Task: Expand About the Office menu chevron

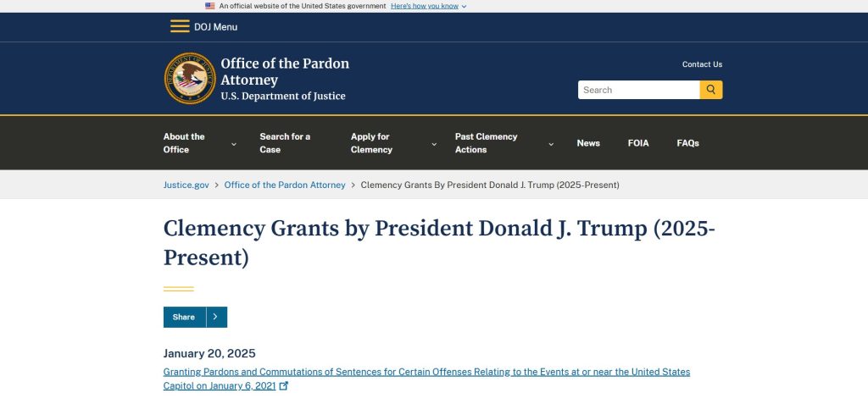Action: (234, 144)
